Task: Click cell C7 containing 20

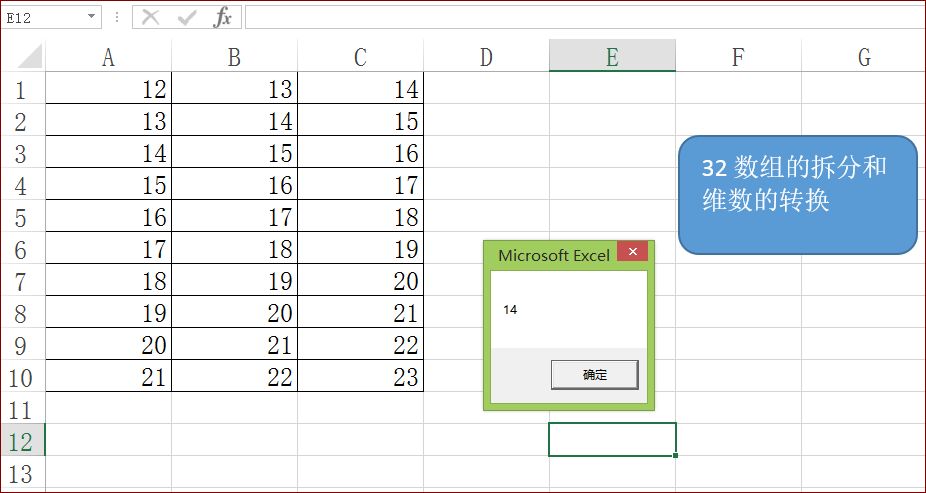Action: click(360, 279)
